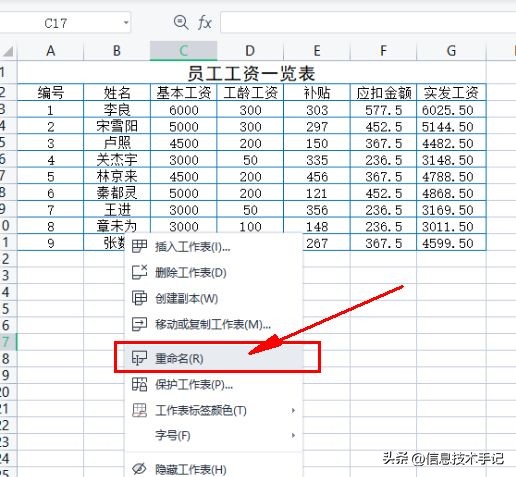516x477 pixels.
Task: Click the create copy icon
Action: coord(139,298)
